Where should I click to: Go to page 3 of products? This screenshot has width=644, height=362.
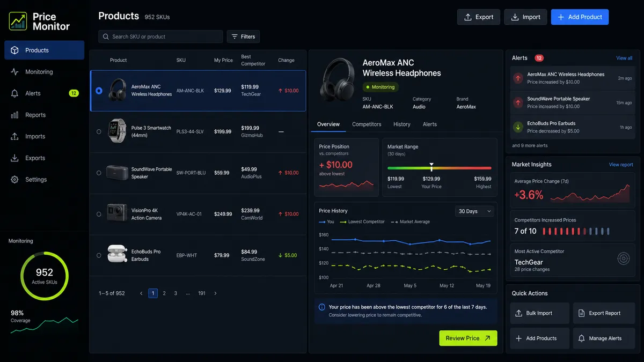(175, 293)
